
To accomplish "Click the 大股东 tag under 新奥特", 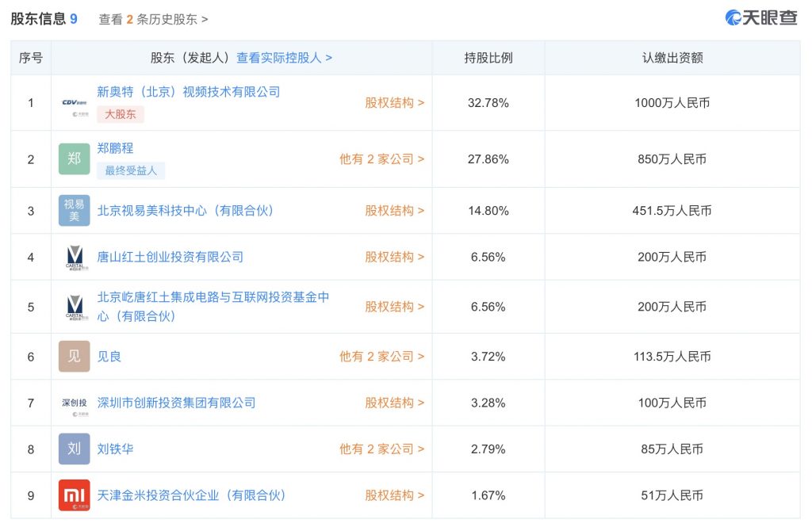I will pyautogui.click(x=121, y=114).
